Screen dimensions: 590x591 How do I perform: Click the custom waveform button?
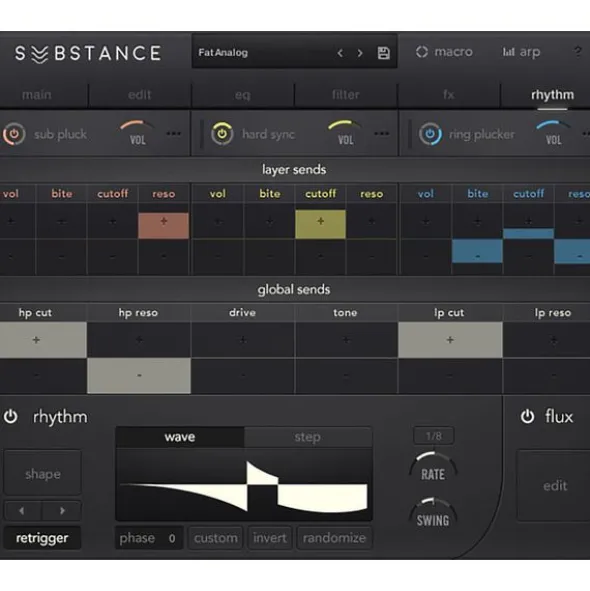coord(216,538)
